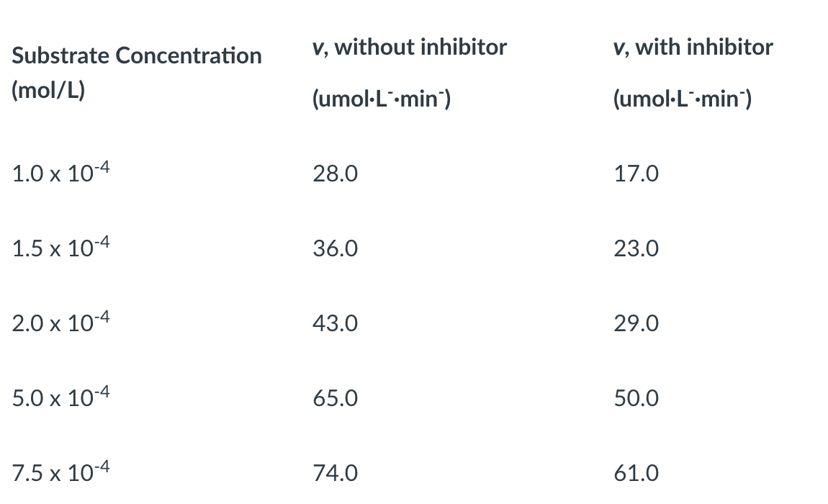Click the 36.0 value without inhibitor
828x504 pixels.
pos(334,249)
